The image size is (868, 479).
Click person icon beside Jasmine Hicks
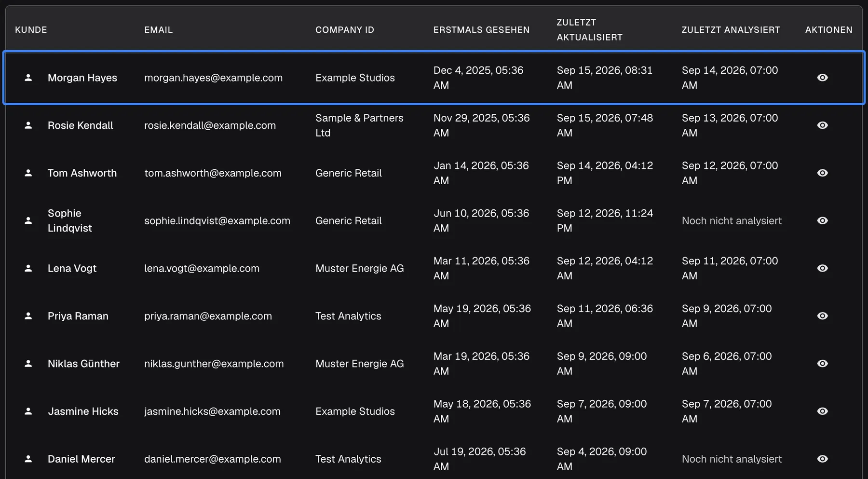tap(28, 411)
